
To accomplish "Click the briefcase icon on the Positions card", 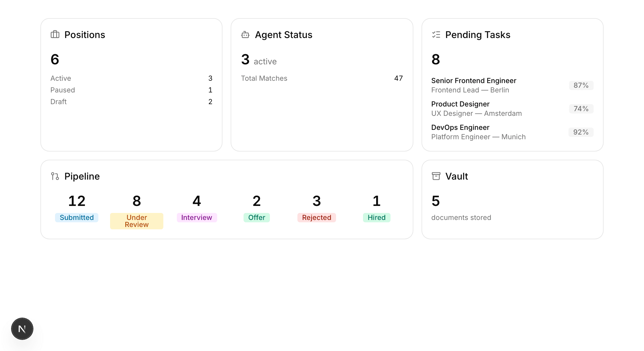I will [x=55, y=35].
